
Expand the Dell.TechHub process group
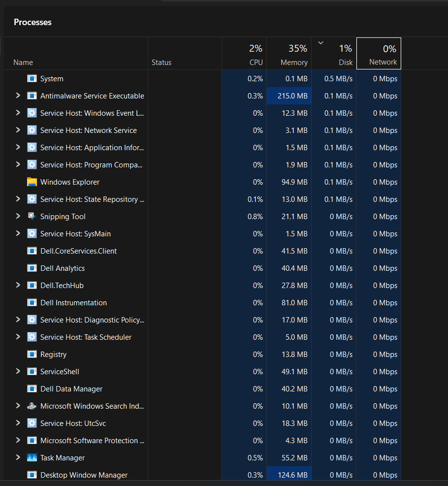[x=18, y=285]
